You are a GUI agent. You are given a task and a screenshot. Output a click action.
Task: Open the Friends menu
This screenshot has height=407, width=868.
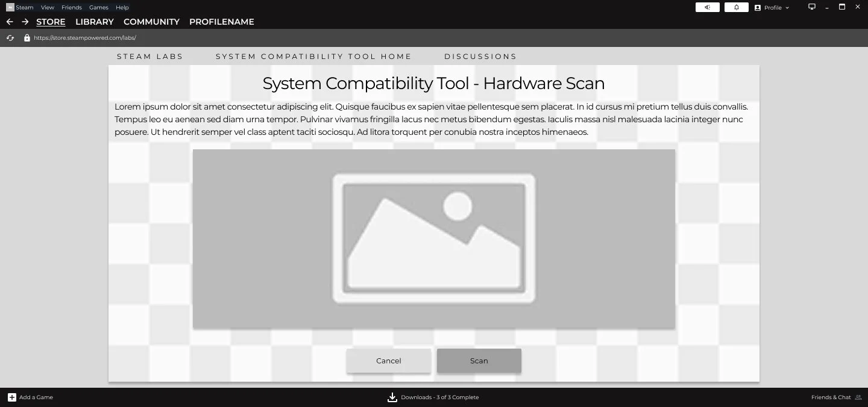tap(72, 7)
